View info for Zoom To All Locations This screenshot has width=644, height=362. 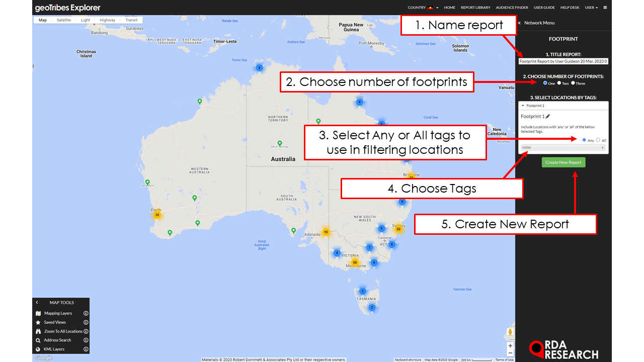click(x=86, y=331)
